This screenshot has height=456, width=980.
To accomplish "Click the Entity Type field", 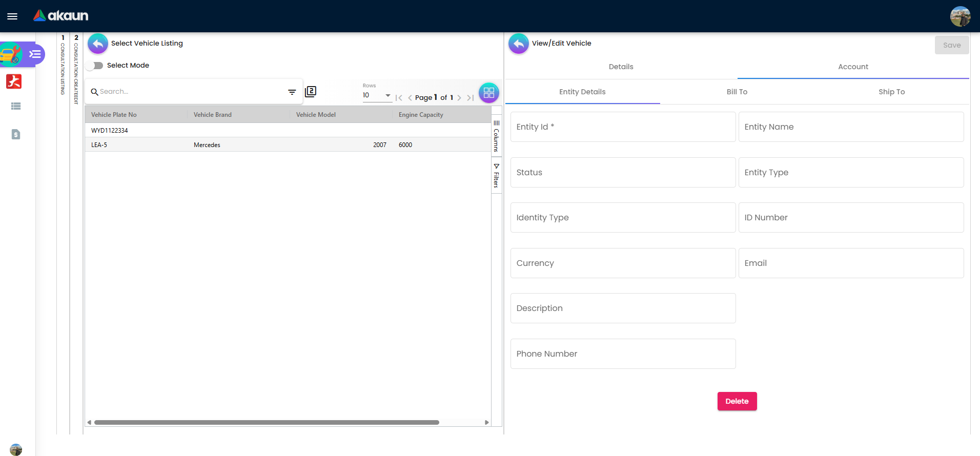I will (851, 173).
